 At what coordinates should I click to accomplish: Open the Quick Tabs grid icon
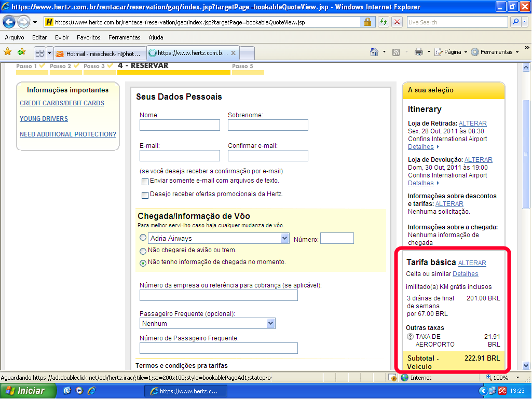pyautogui.click(x=39, y=53)
